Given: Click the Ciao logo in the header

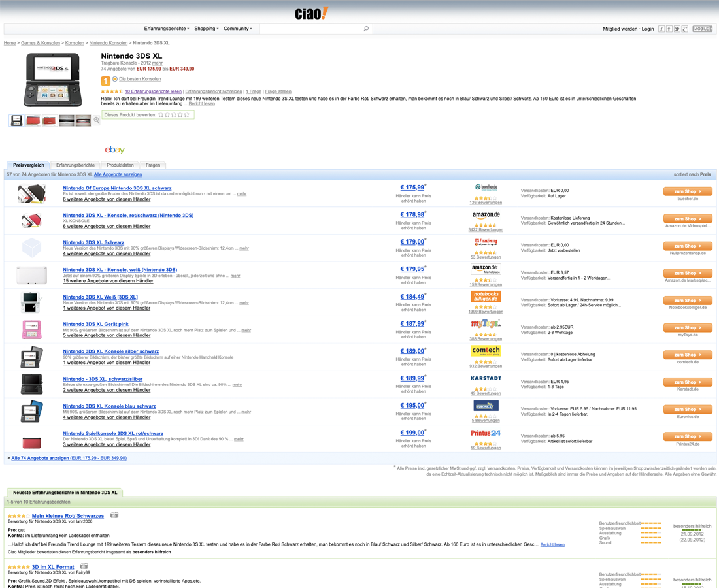Looking at the screenshot, I should (311, 13).
